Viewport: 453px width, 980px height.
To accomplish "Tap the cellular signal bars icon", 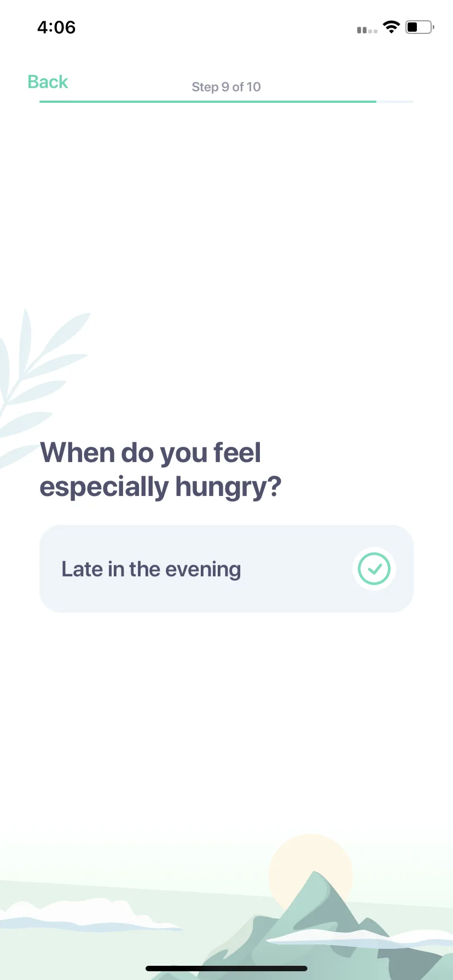I will (367, 30).
